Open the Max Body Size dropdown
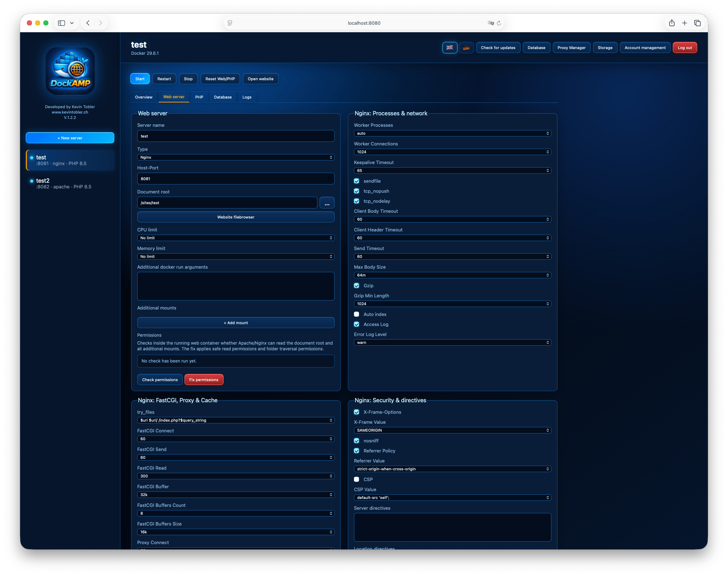The height and width of the screenshot is (576, 728). 452,275
